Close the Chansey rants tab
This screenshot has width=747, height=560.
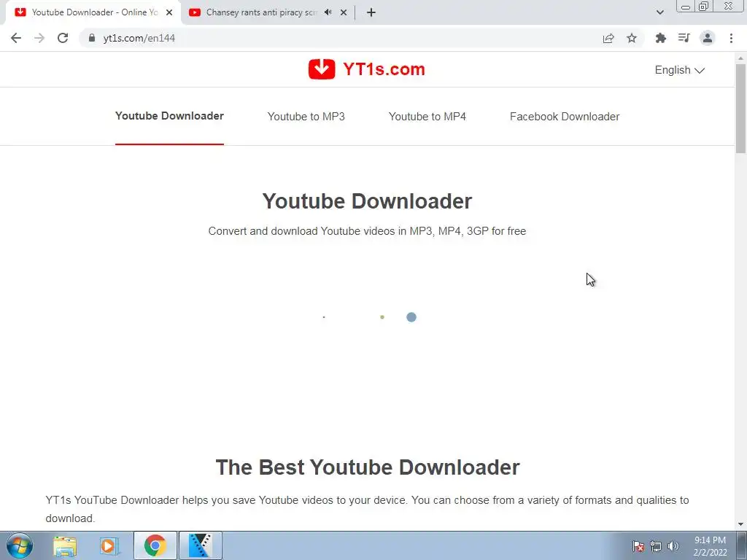pos(344,12)
